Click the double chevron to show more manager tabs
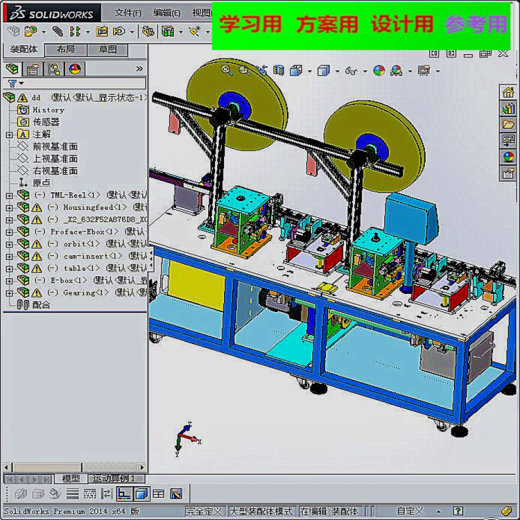This screenshot has width=520, height=520. coord(139,69)
